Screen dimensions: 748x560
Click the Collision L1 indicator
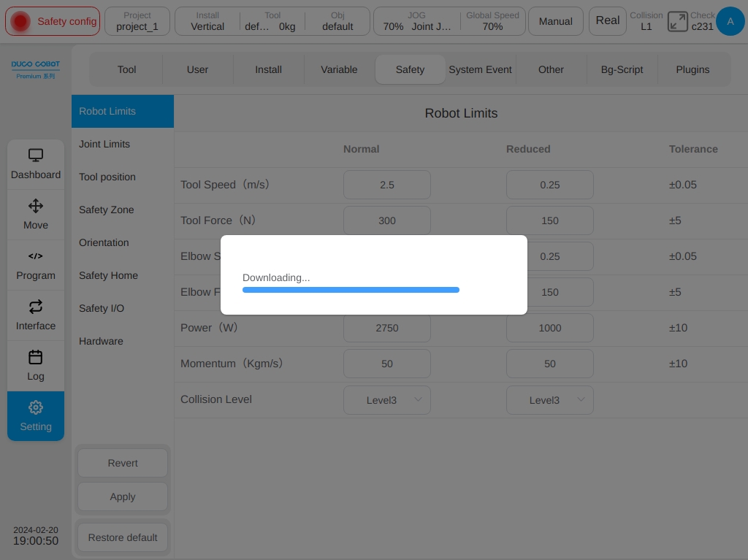pos(646,21)
